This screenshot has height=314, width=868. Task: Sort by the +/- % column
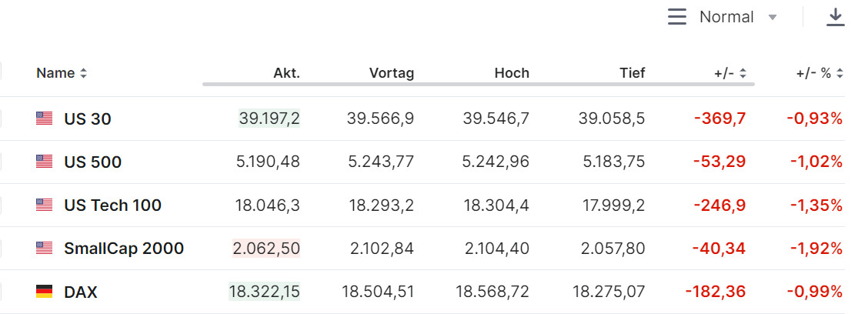840,74
